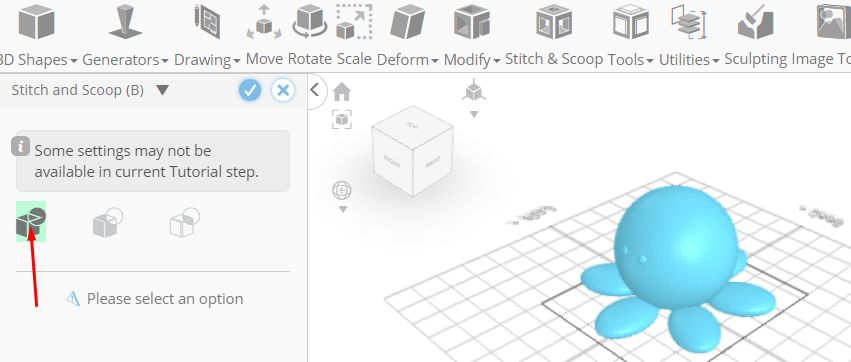This screenshot has height=362, width=851.
Task: Click the Stitch and Scoop (B) panel title
Action: coord(78,90)
